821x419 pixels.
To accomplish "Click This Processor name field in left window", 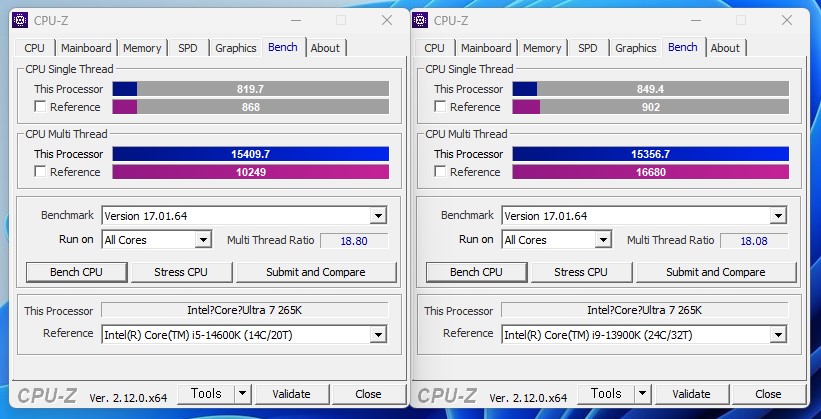I will [x=245, y=310].
